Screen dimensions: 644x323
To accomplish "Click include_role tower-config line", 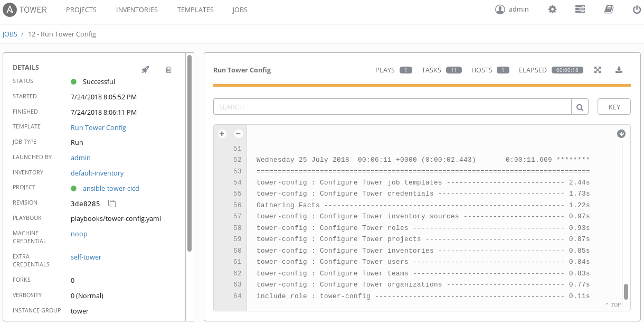I will (423, 296).
